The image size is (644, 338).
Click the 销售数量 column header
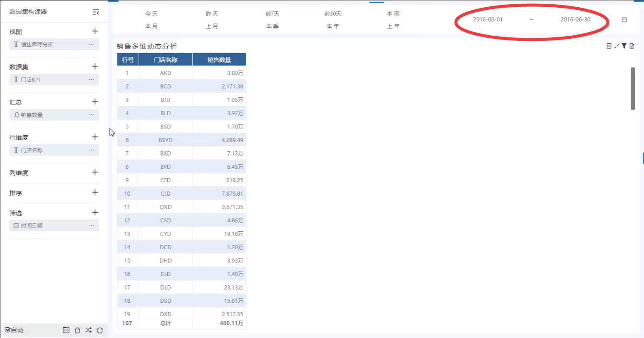[219, 60]
